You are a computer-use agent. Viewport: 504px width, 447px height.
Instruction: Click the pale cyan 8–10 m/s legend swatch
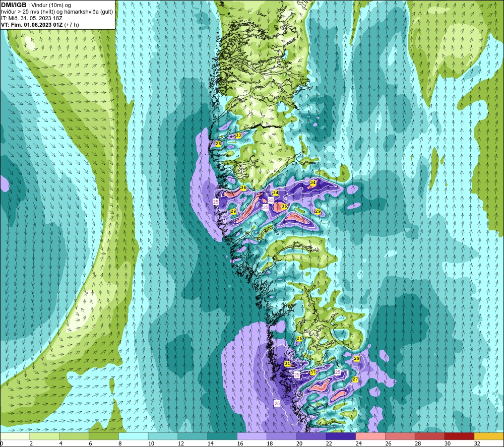pos(134,436)
